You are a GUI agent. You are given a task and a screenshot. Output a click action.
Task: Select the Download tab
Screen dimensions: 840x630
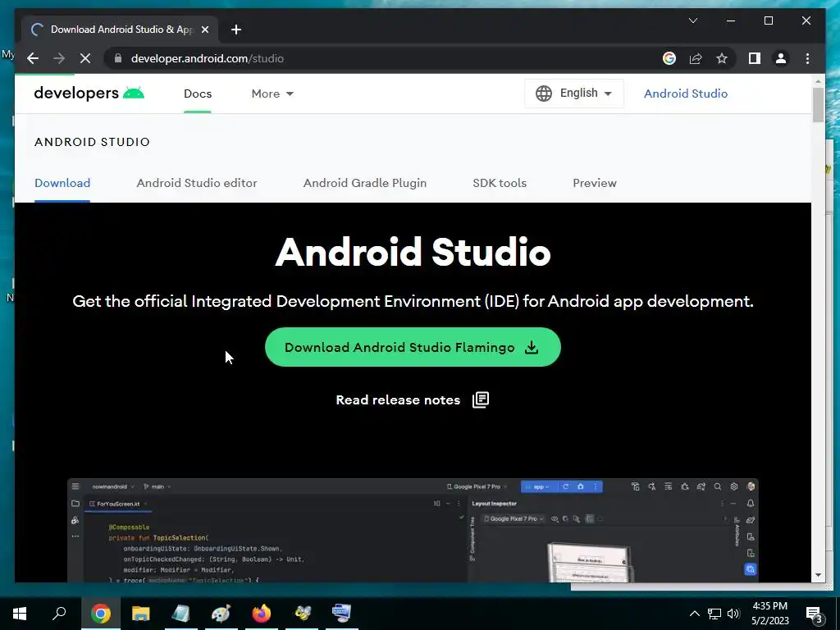(x=62, y=183)
